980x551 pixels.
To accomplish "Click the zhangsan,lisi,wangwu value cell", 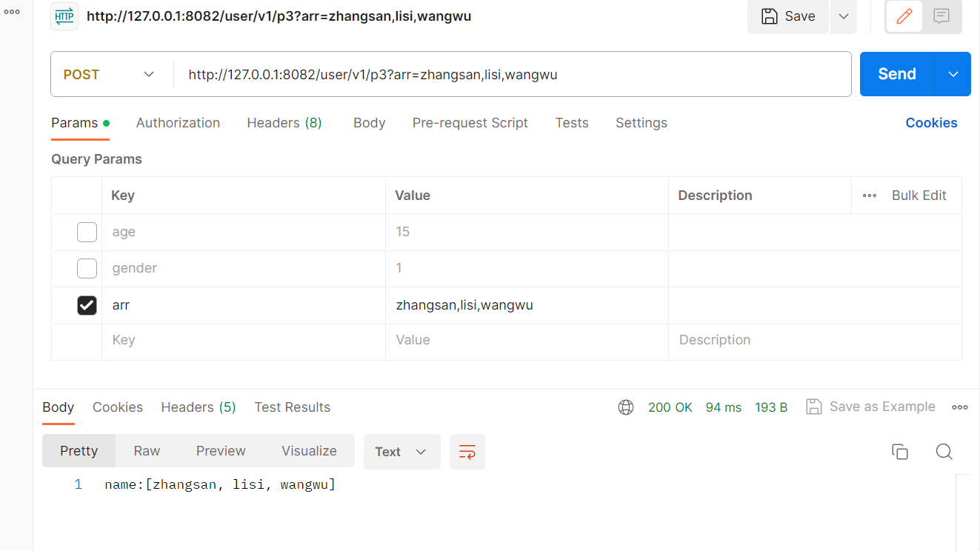I will pyautogui.click(x=527, y=305).
